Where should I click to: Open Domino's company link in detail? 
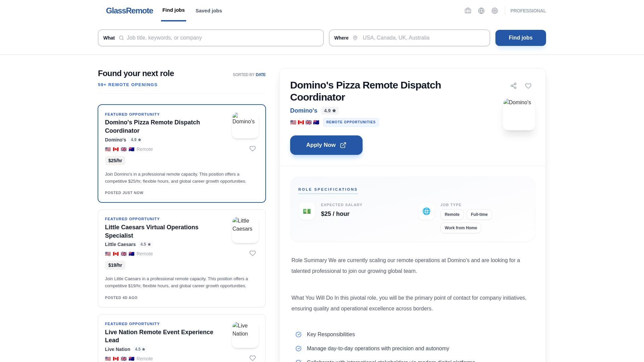[304, 111]
